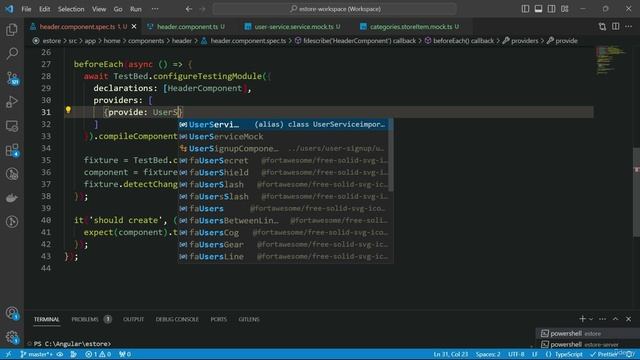Toggle the secondary side bar layout icon

[x=551, y=9]
